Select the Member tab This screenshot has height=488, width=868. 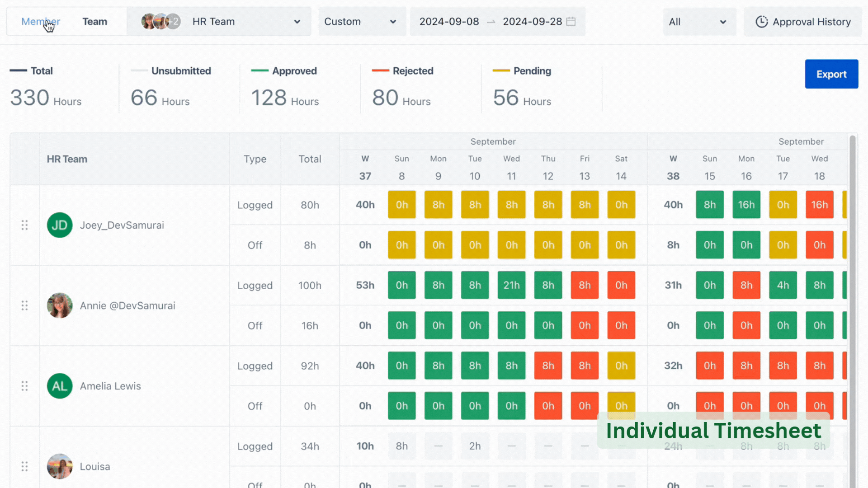point(41,21)
